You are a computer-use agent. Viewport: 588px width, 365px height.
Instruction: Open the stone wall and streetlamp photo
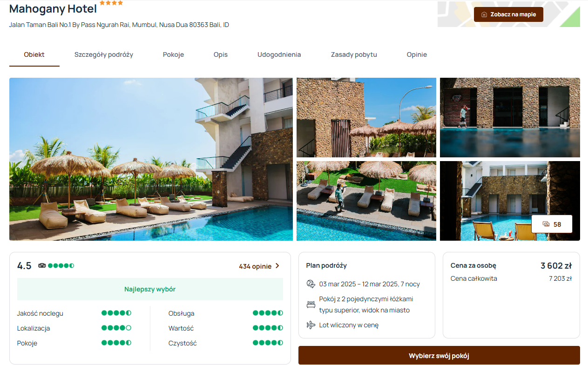pos(366,117)
